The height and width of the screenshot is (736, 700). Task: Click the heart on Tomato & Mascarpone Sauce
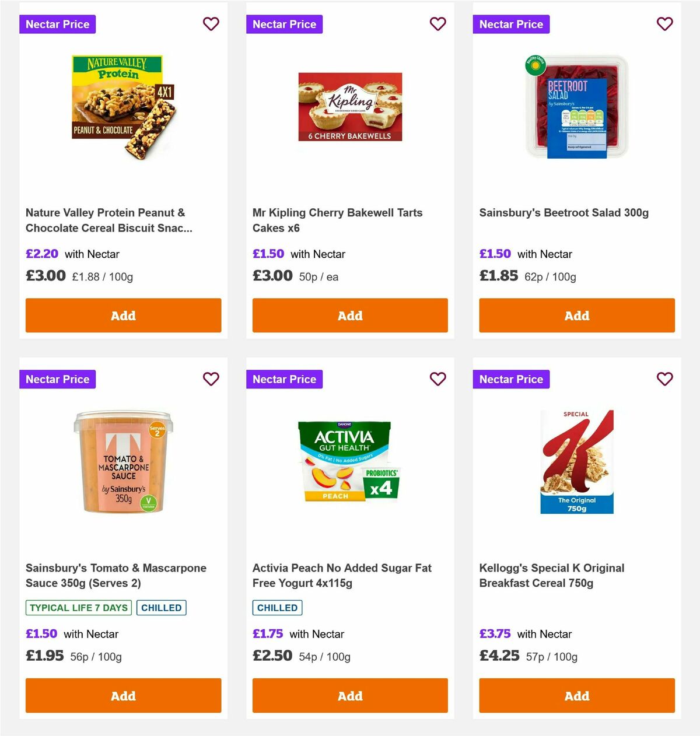point(211,379)
